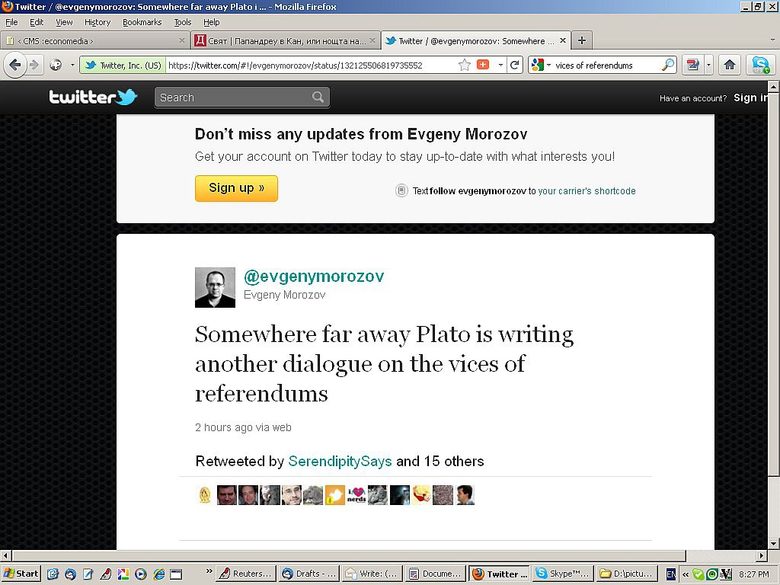Click the Twitter, Inc. (US) site identity button
The width and height of the screenshot is (780, 585).
(x=122, y=65)
